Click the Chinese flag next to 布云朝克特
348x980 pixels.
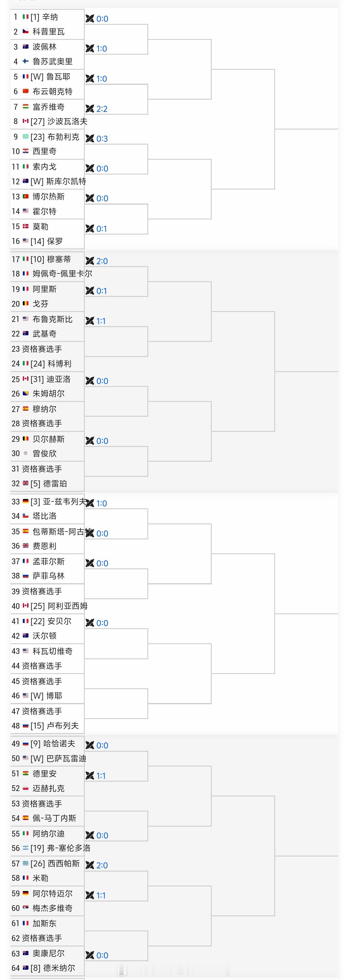tap(25, 91)
